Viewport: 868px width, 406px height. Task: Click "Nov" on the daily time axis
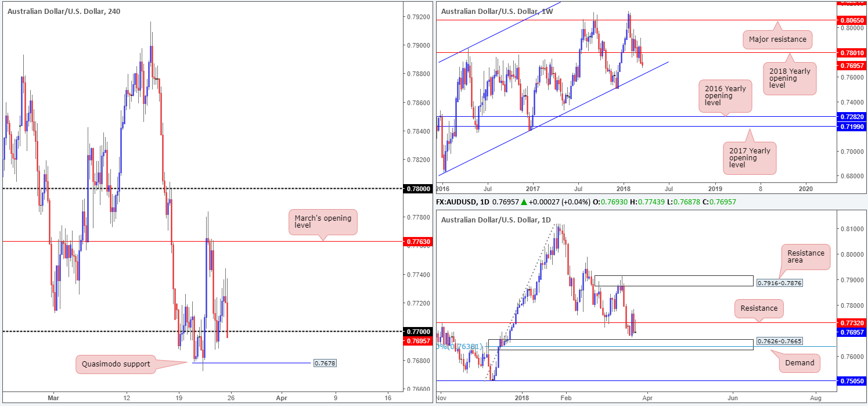pos(442,398)
